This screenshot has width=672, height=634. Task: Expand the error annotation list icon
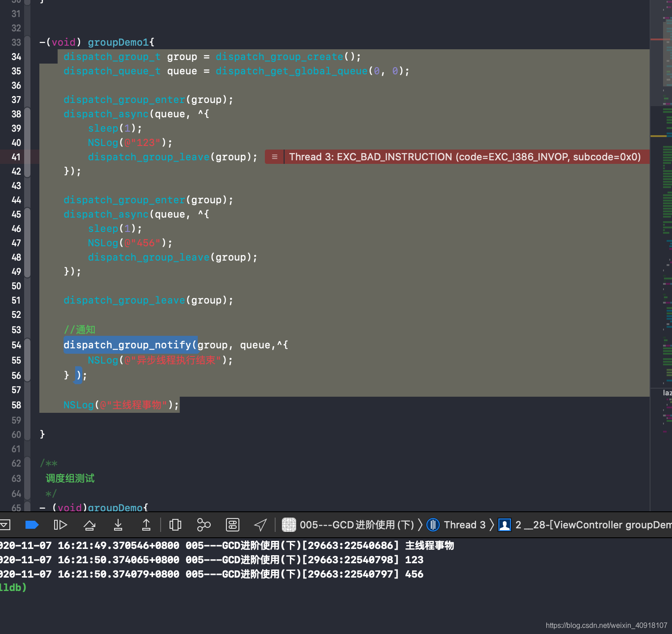point(275,157)
